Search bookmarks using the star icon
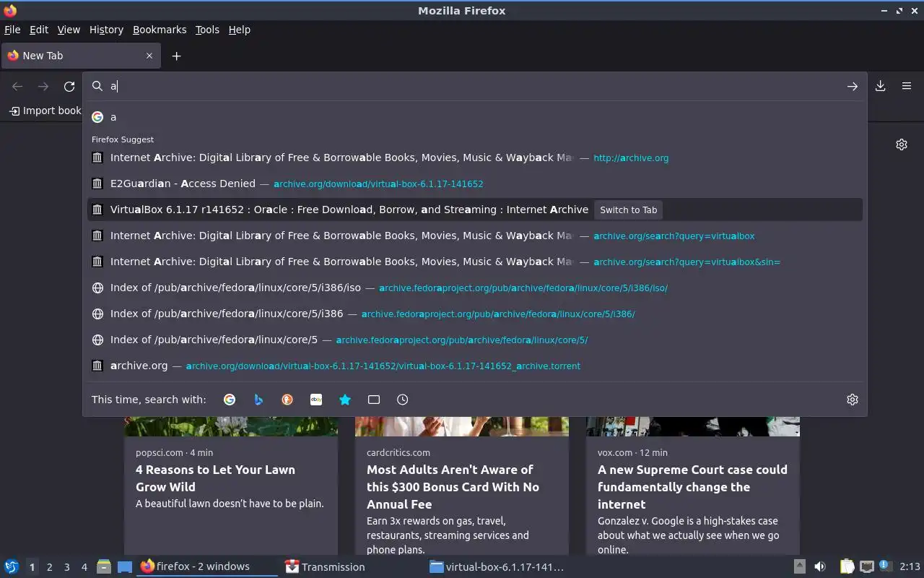The image size is (924, 578). coord(345,400)
